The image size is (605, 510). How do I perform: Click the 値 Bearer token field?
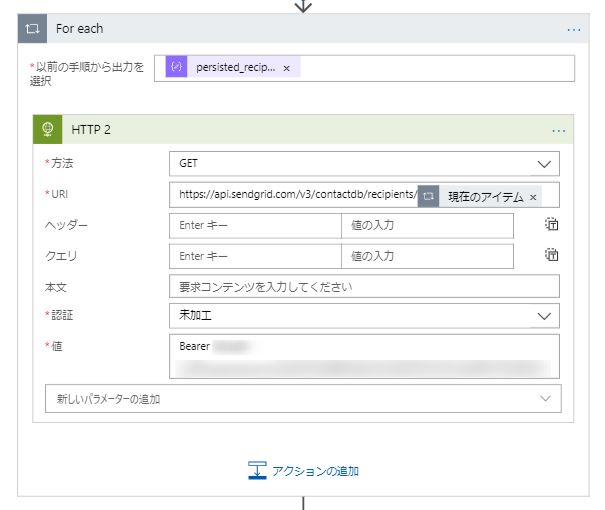[364, 356]
